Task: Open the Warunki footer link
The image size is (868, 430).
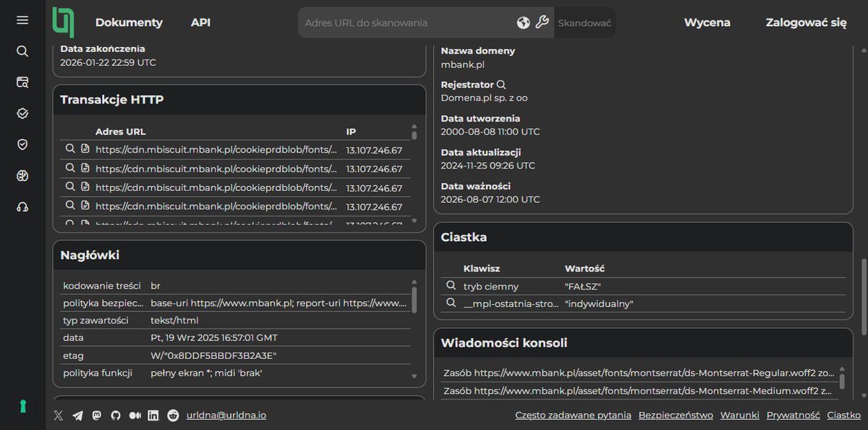Action: click(739, 415)
